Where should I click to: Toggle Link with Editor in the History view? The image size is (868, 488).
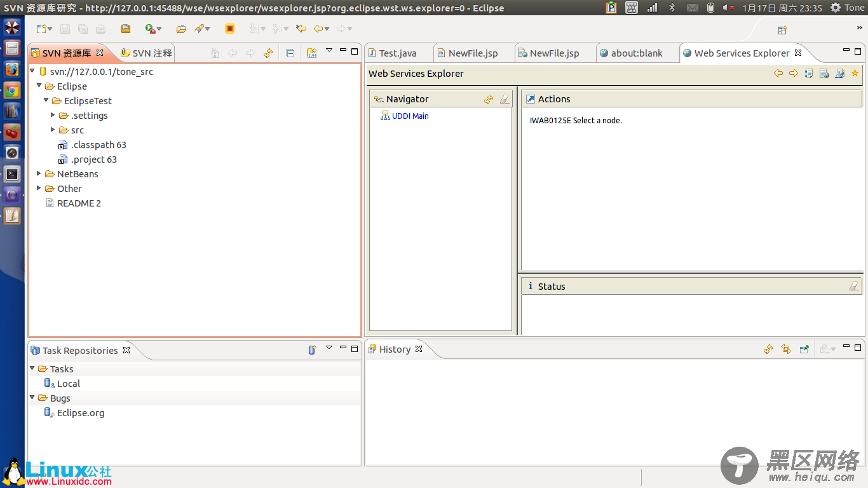tap(786, 349)
